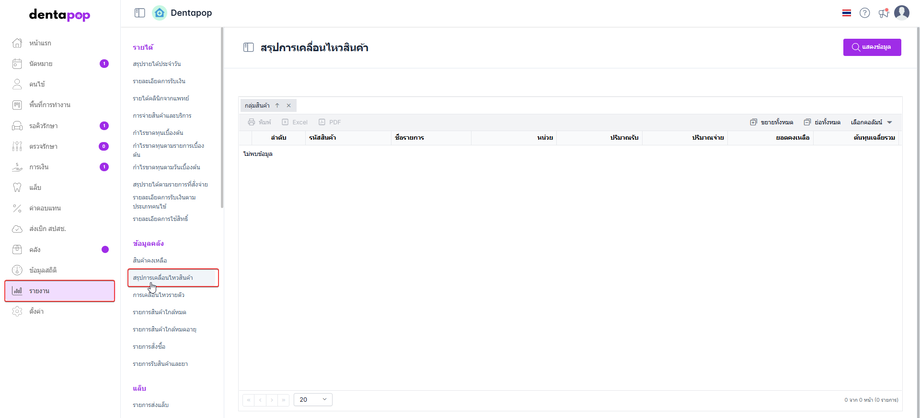Switch language via the Thai flag icon
The image size is (920, 418).
pyautogui.click(x=846, y=13)
